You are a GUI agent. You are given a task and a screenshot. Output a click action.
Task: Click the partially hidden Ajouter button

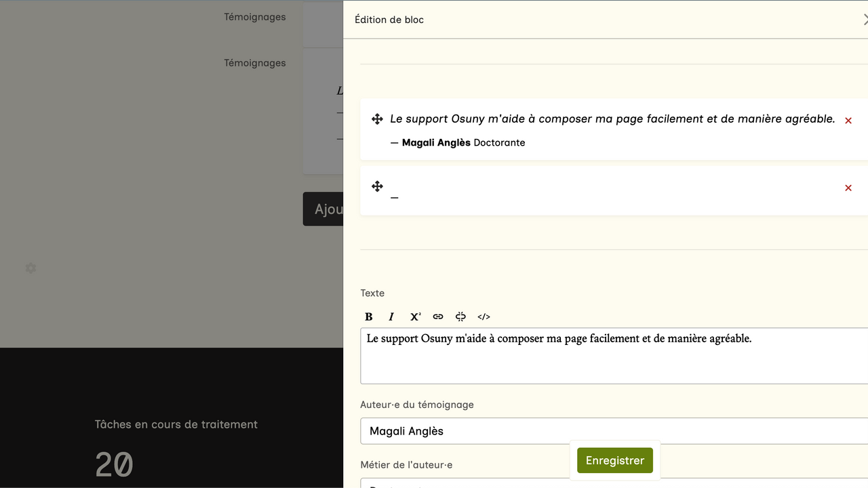coord(323,209)
